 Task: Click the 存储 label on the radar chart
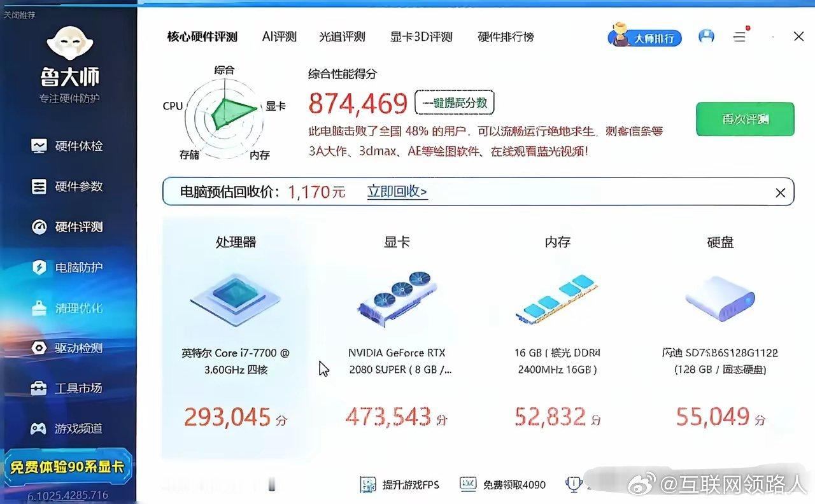tap(189, 155)
